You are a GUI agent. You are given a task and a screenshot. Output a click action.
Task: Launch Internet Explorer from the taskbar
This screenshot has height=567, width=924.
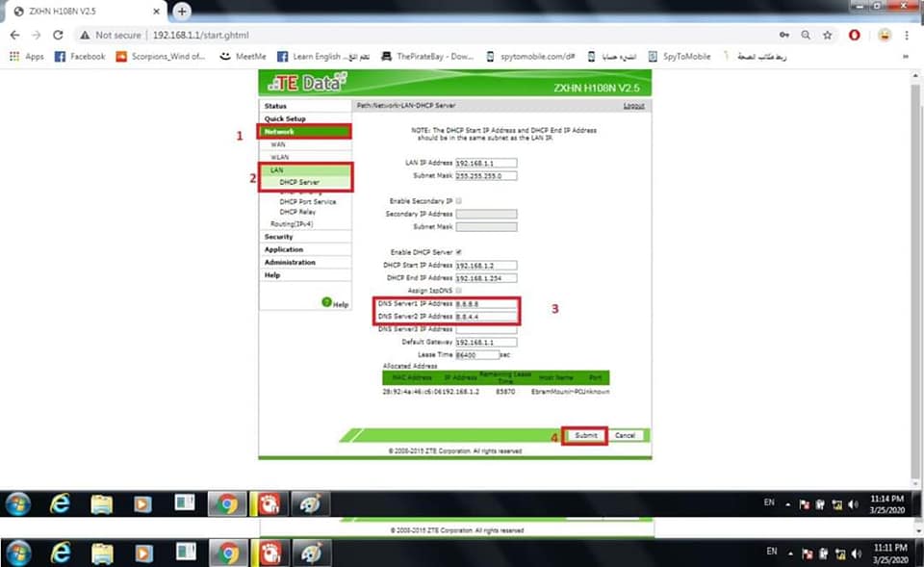pos(61,503)
